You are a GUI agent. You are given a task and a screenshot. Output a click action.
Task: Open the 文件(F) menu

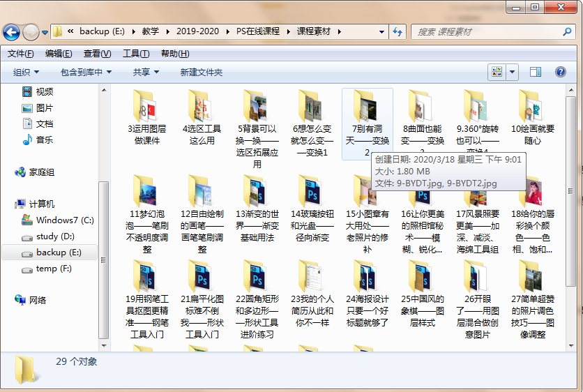pyautogui.click(x=20, y=54)
